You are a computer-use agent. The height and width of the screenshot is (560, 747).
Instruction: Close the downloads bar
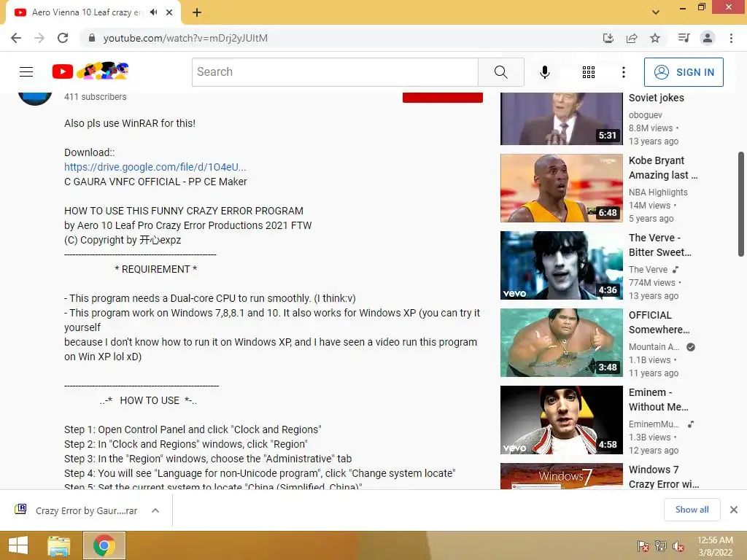tap(734, 510)
